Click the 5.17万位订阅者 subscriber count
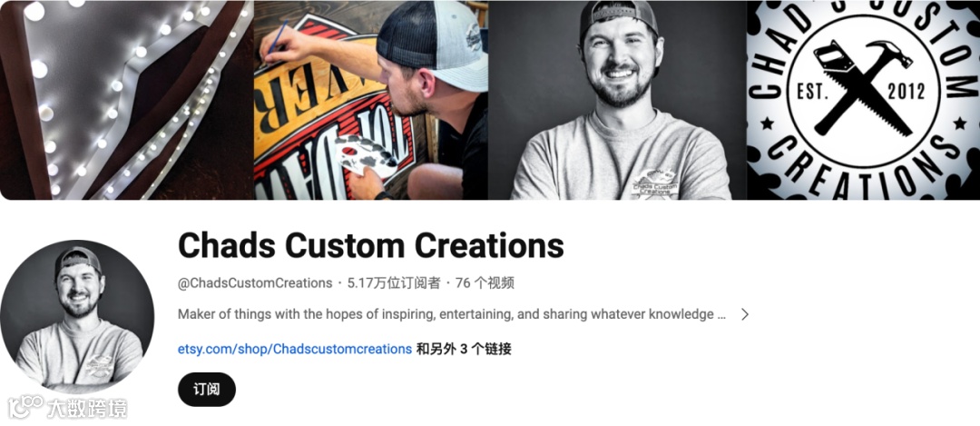The height and width of the screenshot is (426, 980). pos(395,282)
